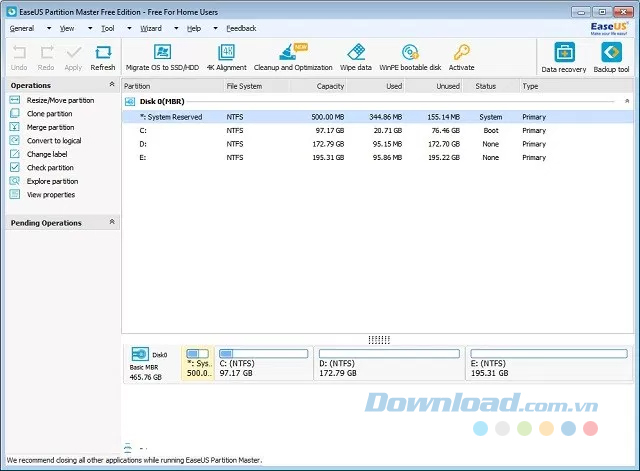Image resolution: width=640 pixels, height=471 pixels.
Task: Click the Explore partition icon
Action: click(15, 181)
